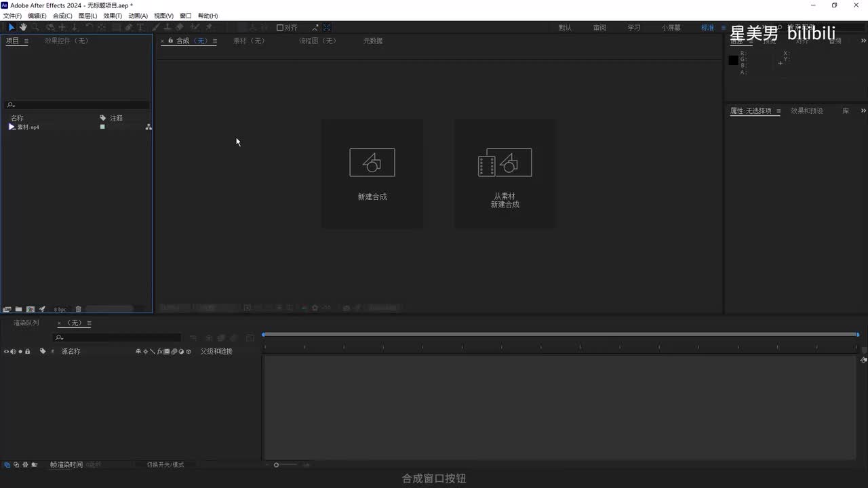Open the 项目 panel menu
Image resolution: width=868 pixels, height=488 pixels.
[x=26, y=41]
